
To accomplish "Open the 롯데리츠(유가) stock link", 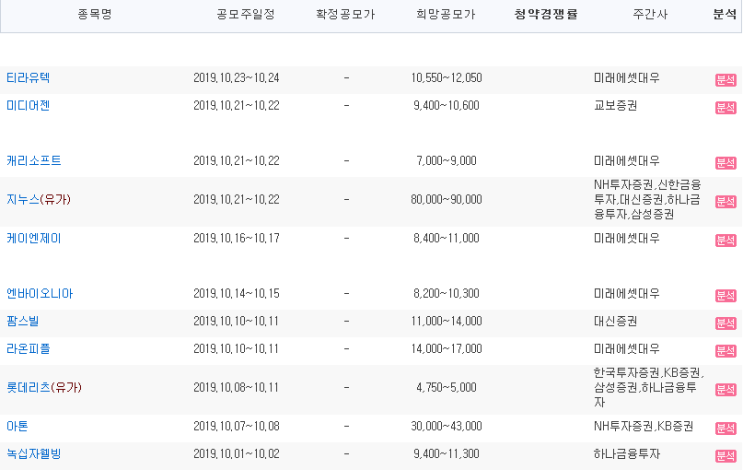I will pyautogui.click(x=44, y=388).
